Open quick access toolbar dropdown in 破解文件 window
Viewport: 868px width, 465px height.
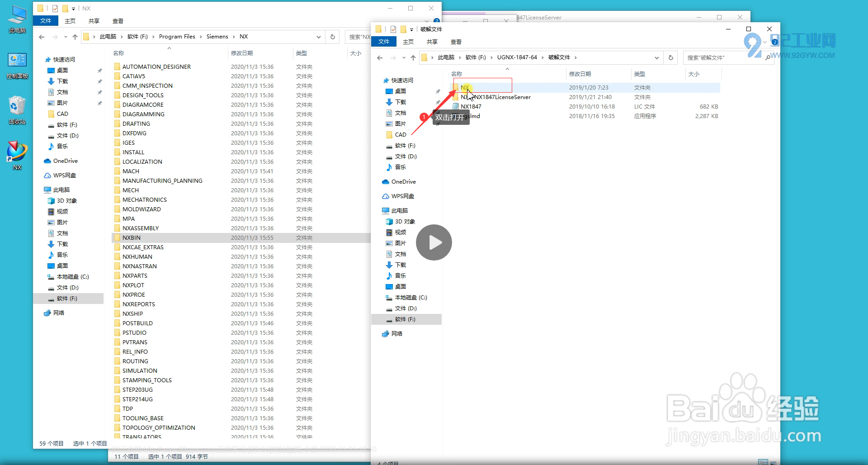411,29
